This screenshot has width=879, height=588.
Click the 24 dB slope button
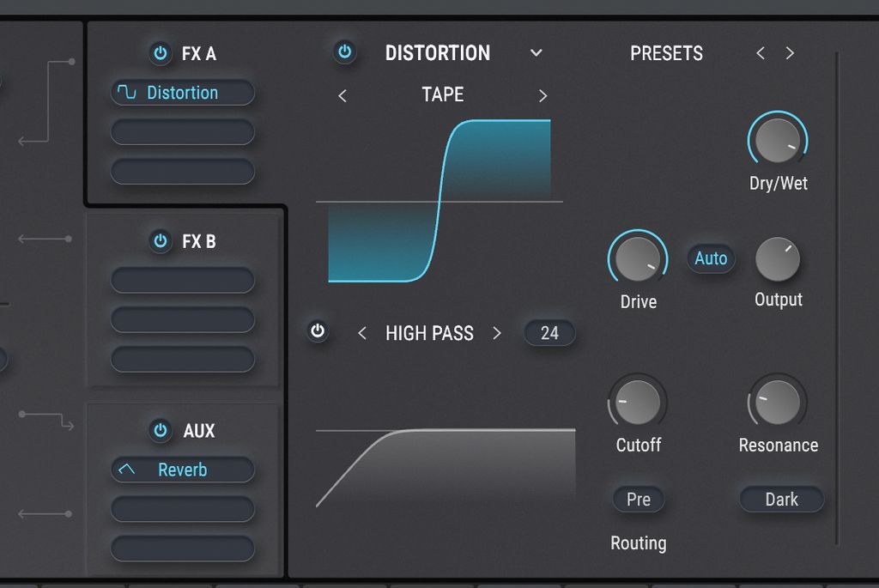[549, 333]
